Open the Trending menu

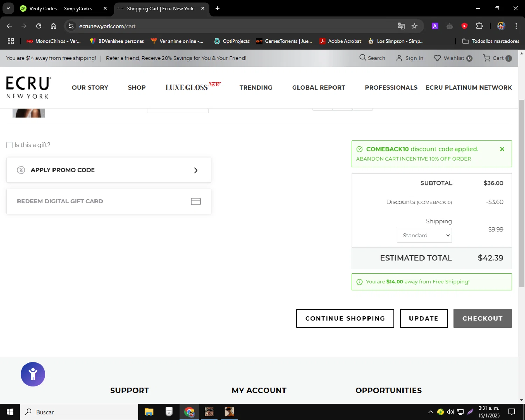click(x=256, y=87)
